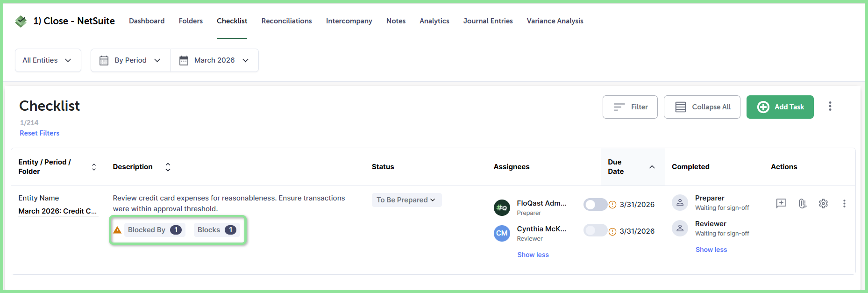
Task: Click the FloQast Admin preparer avatar
Action: coord(502,207)
